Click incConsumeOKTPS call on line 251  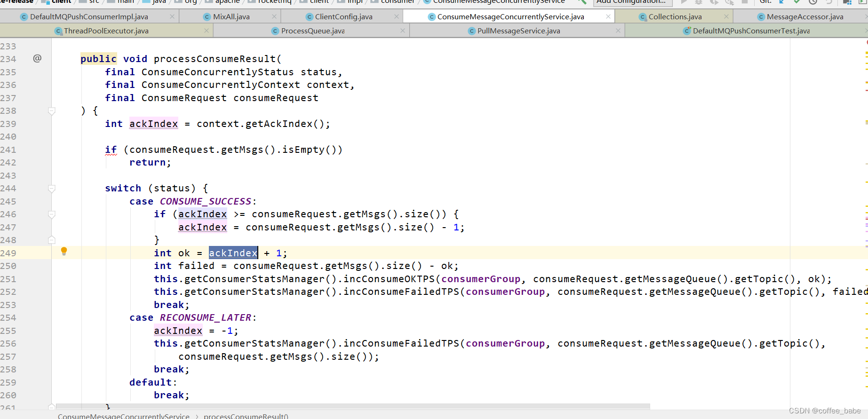pyautogui.click(x=389, y=279)
